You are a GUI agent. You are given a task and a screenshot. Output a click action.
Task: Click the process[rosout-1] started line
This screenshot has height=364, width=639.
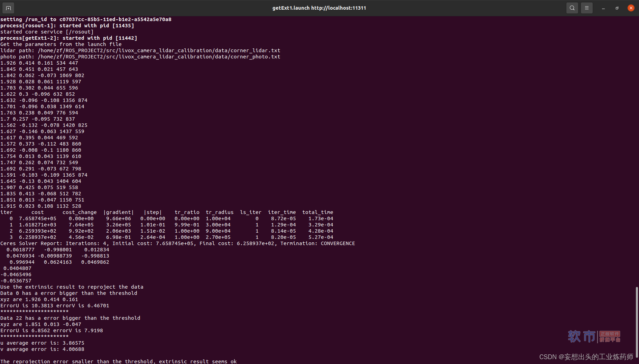[x=67, y=26]
